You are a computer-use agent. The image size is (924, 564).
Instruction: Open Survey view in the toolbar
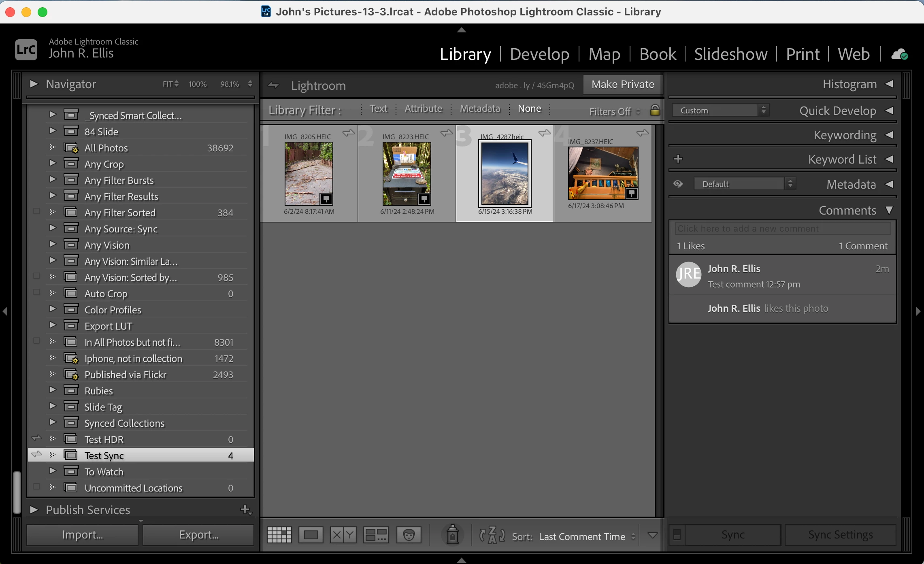coord(376,535)
